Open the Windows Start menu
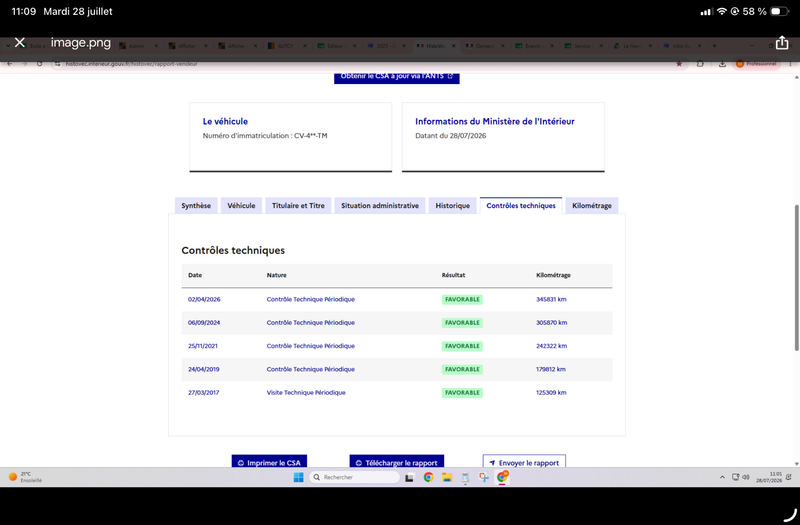 pyautogui.click(x=298, y=478)
